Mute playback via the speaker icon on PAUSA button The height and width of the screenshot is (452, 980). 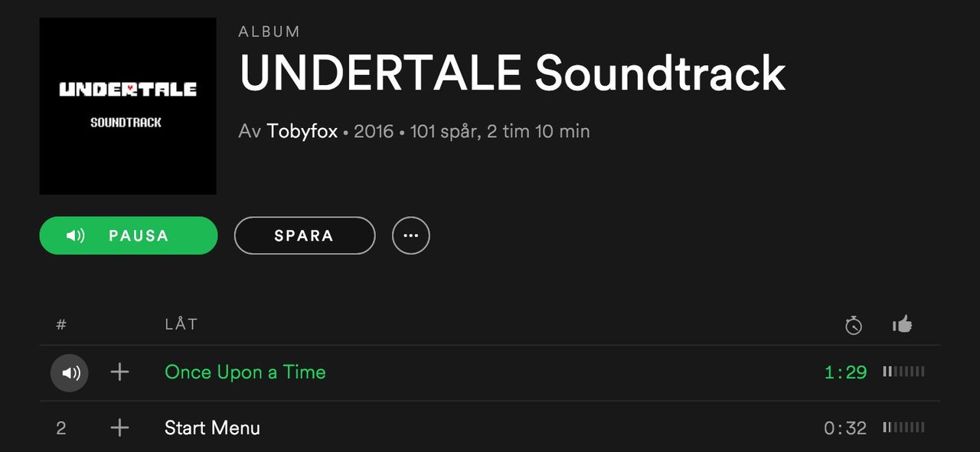pos(74,235)
